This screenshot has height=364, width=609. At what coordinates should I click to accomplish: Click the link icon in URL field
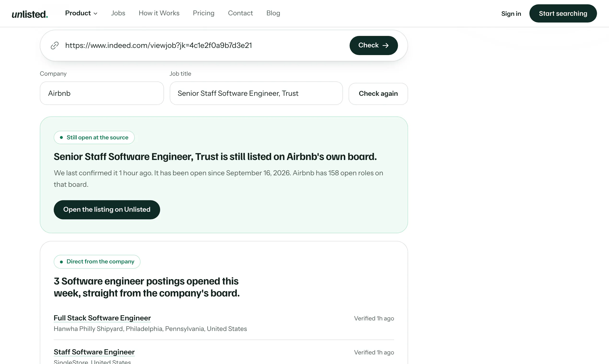(54, 45)
